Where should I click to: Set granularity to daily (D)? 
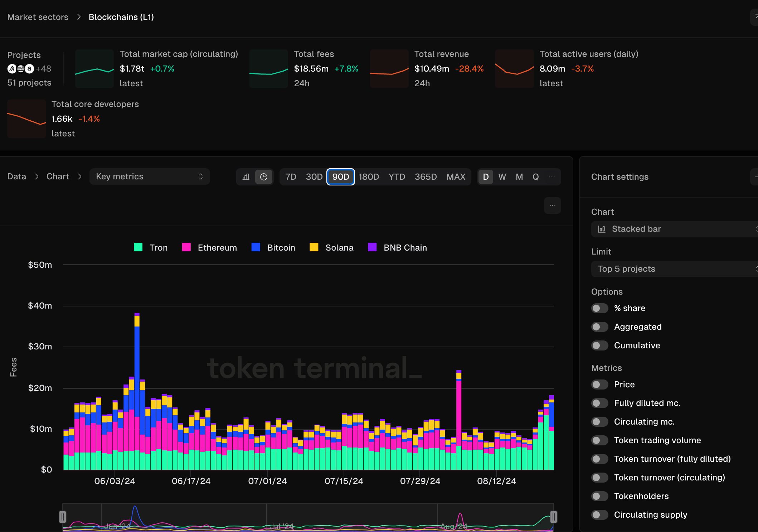coord(486,177)
